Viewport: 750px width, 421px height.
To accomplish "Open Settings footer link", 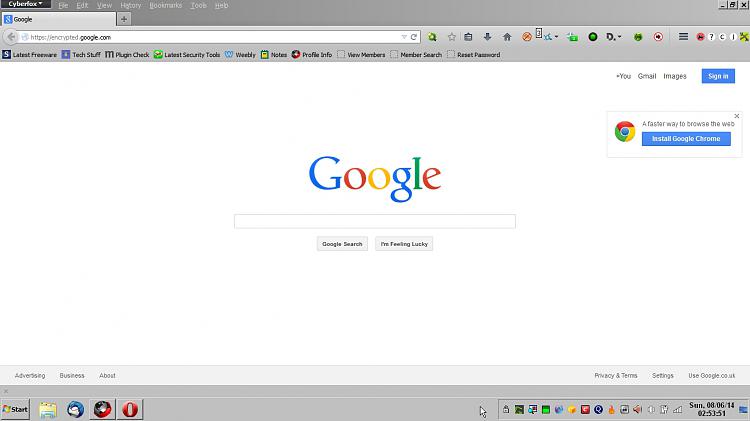I will (662, 376).
